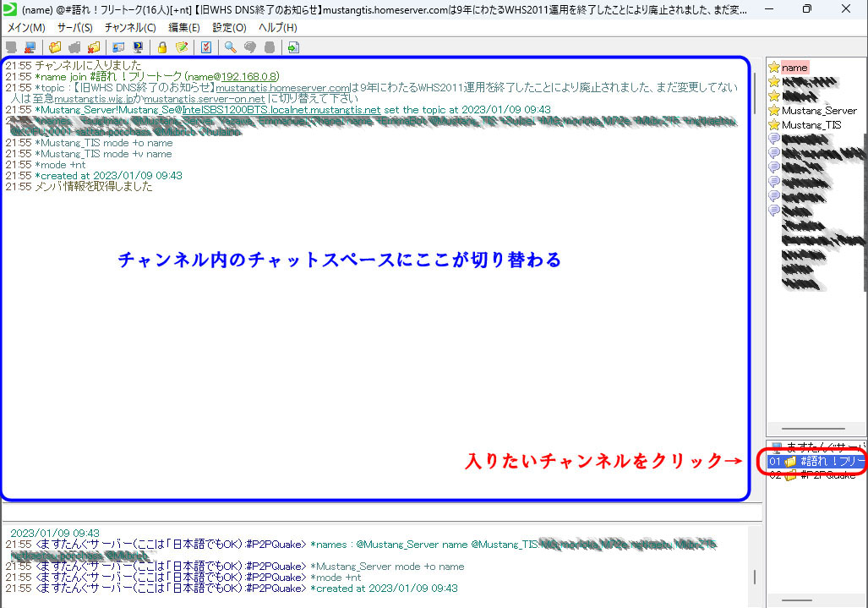The image size is (868, 608).
Task: Select the ますたんぐサーバー server node
Action: pos(825,446)
